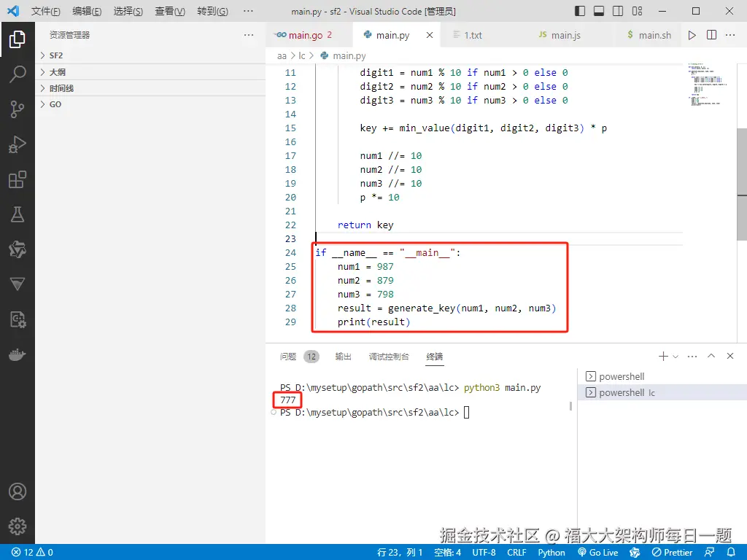Select the first powershell terminal entry
The width and height of the screenshot is (747, 560).
click(662, 377)
